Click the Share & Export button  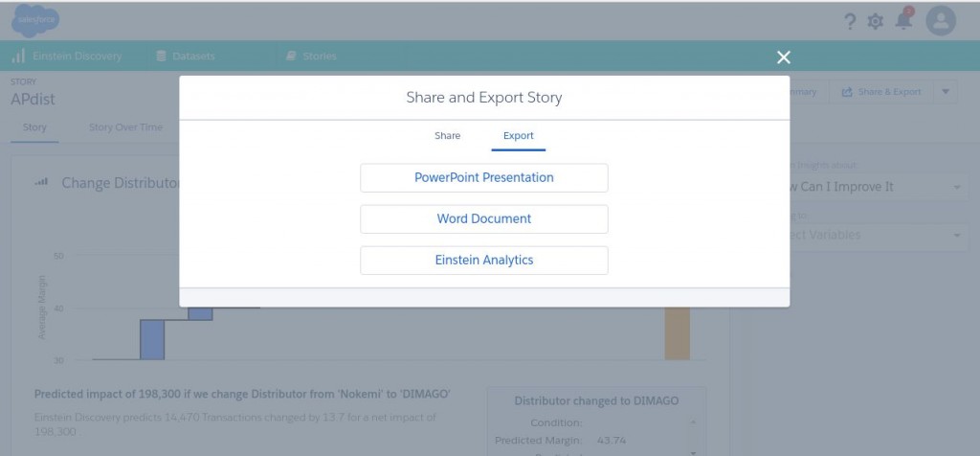click(x=880, y=92)
